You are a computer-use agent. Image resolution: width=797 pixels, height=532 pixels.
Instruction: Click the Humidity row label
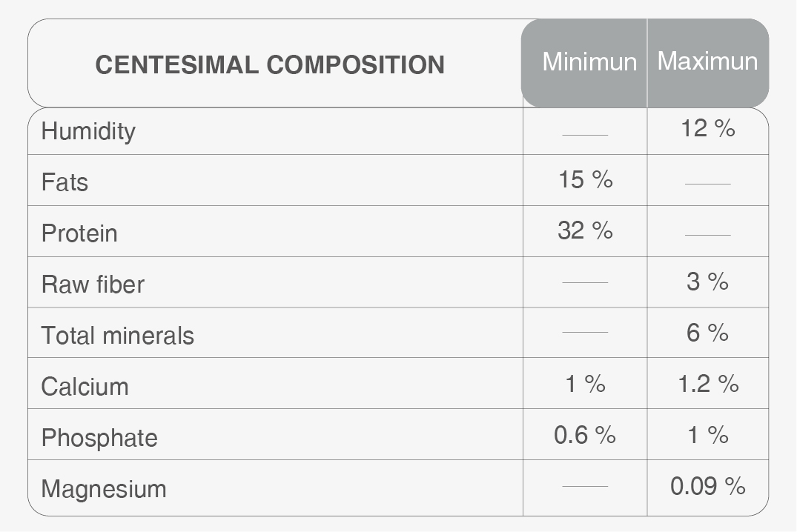point(88,132)
